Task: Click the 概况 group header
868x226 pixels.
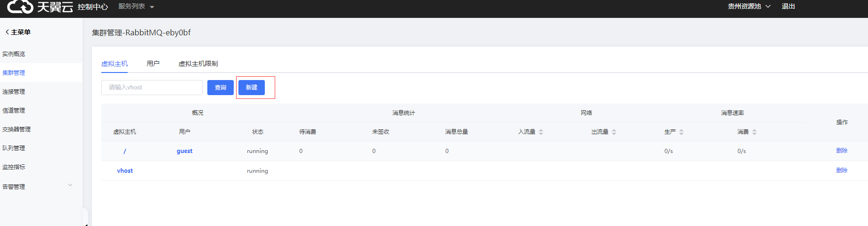Action: (x=197, y=113)
